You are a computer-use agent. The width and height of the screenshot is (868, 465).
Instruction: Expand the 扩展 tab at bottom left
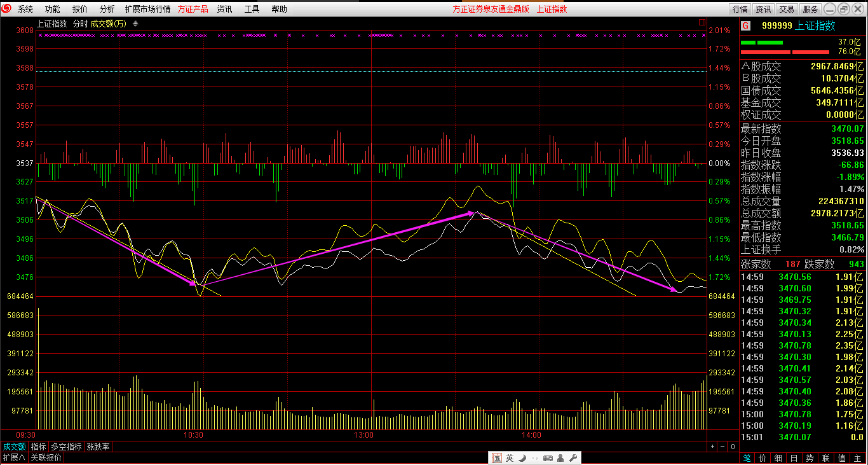point(14,457)
